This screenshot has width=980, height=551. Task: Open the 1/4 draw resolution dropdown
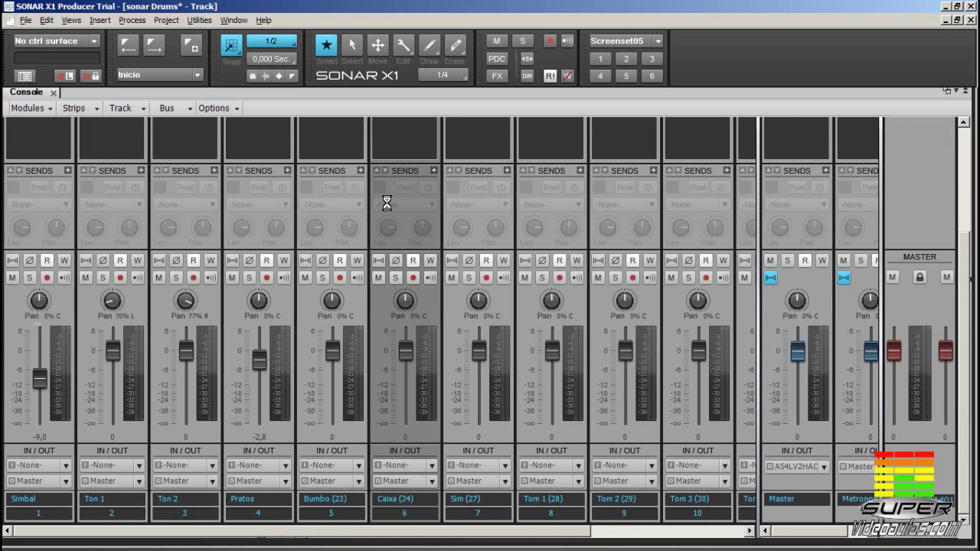443,75
